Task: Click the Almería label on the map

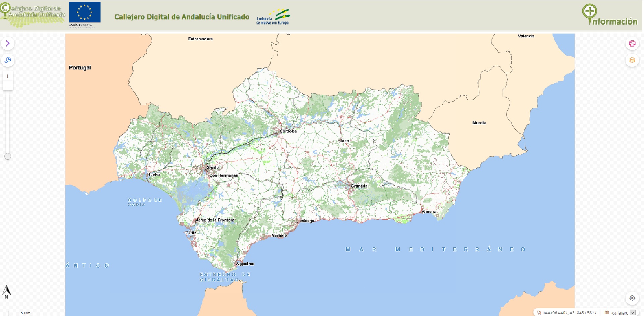Action: click(429, 212)
